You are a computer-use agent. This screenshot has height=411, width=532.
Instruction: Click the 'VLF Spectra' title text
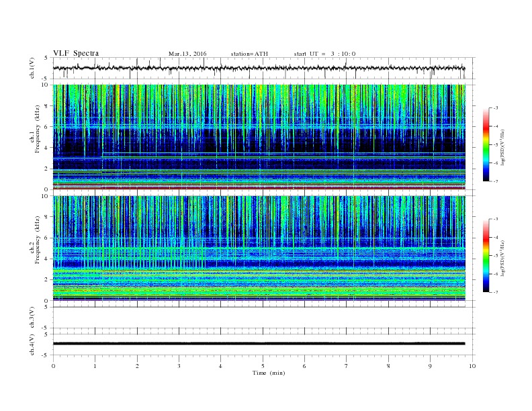point(76,53)
